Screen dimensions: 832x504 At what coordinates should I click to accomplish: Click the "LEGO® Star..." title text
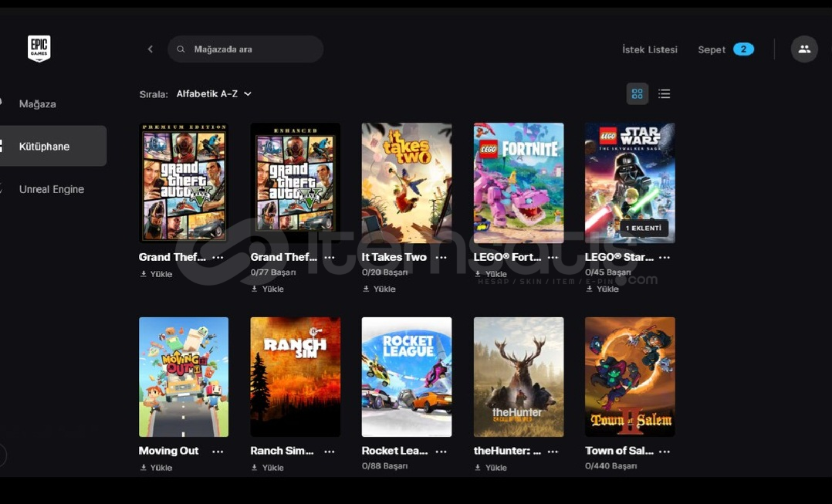point(619,257)
